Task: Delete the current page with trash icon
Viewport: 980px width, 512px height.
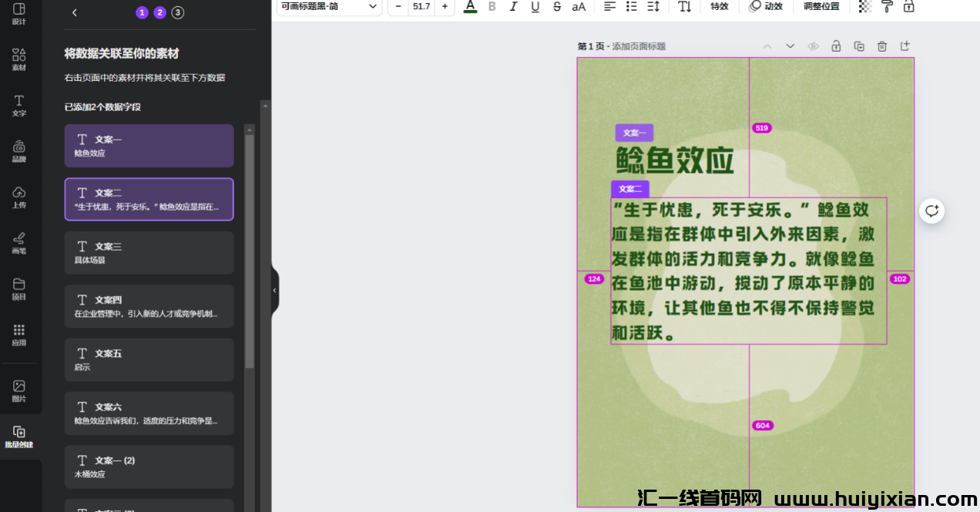Action: 882,46
